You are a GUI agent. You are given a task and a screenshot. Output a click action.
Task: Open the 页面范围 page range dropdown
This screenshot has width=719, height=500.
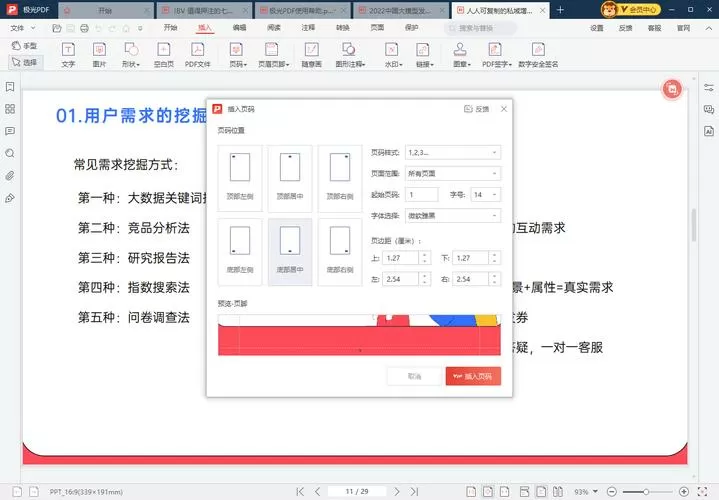coord(453,173)
